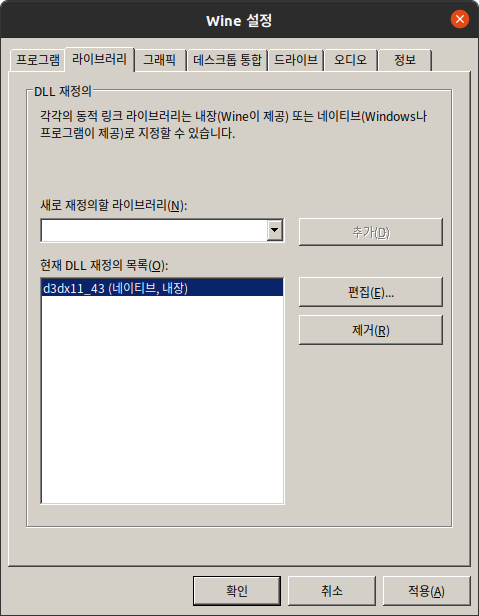Click the 추가(D) button
Screen dimensions: 479x616
point(371,232)
